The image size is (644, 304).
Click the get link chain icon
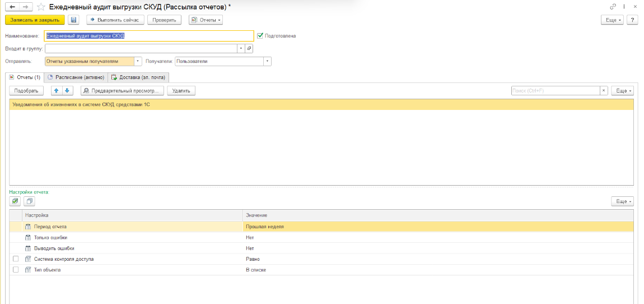coord(613,6)
